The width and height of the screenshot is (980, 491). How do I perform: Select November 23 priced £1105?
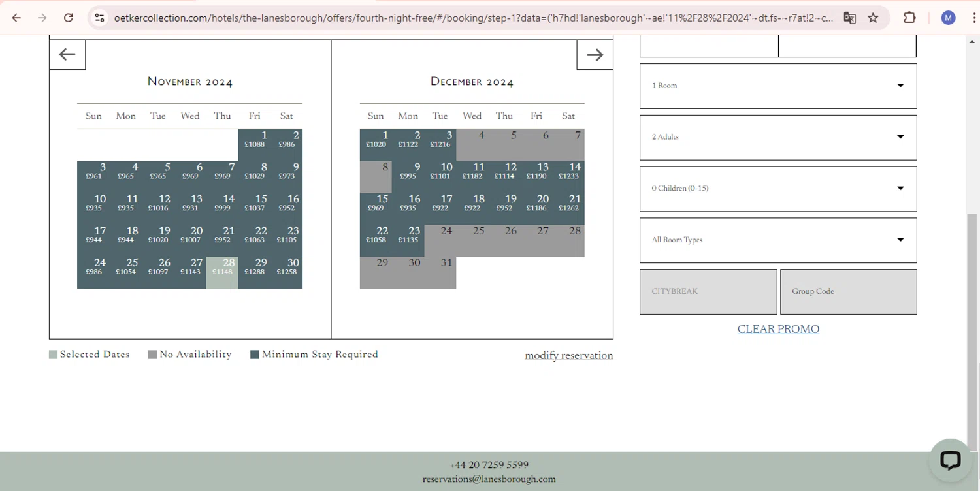pos(287,241)
